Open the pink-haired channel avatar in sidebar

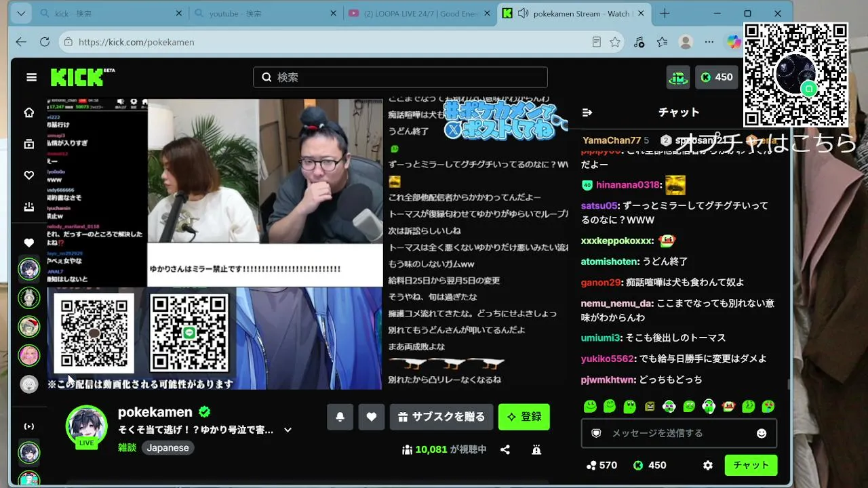pos(29,355)
